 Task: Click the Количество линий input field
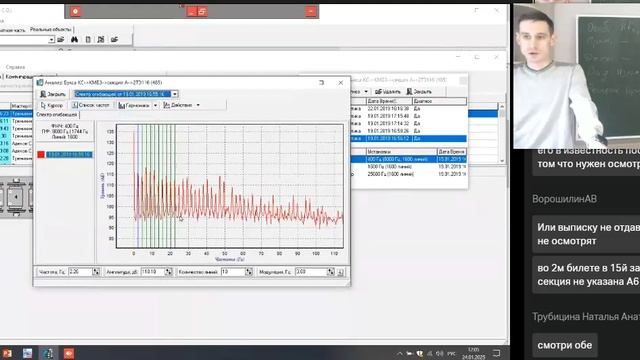(x=232, y=271)
